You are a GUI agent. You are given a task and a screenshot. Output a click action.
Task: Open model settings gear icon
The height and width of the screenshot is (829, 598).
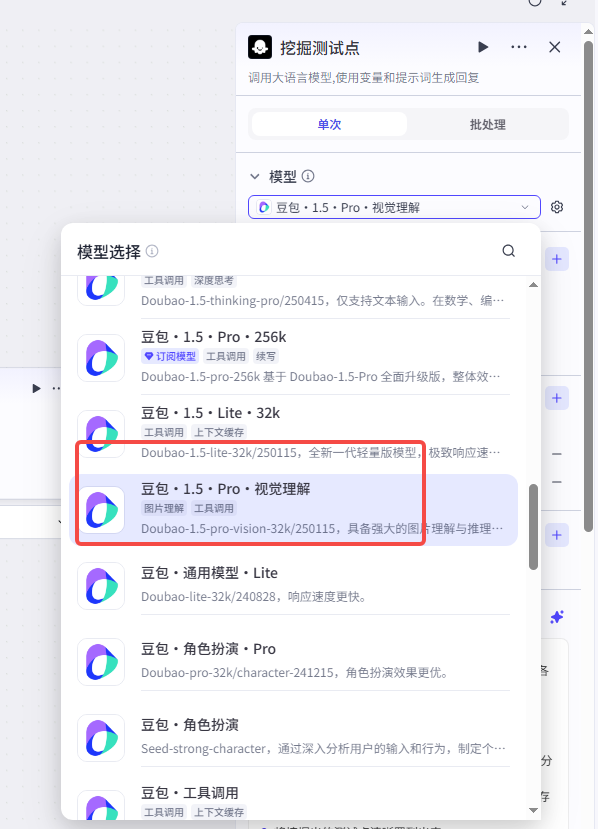point(557,207)
